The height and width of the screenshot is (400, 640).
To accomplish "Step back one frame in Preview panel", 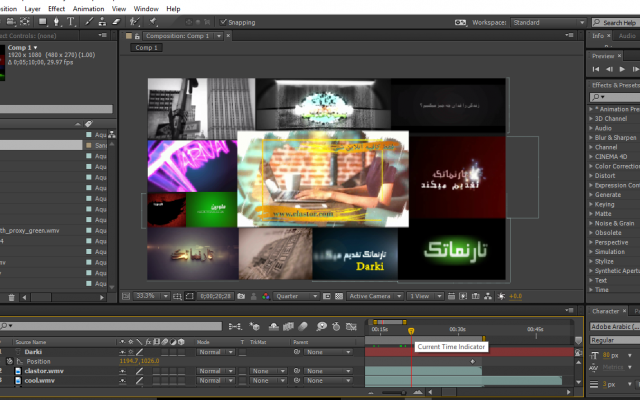I will 609,69.
